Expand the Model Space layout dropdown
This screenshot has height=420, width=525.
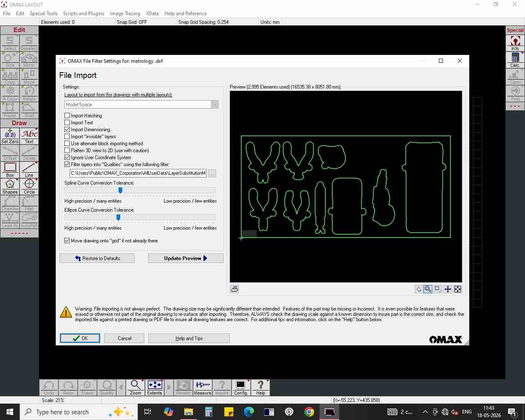point(215,105)
